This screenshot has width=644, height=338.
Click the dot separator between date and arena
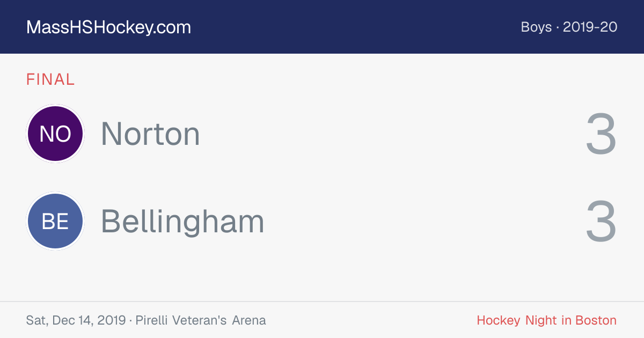(x=130, y=321)
